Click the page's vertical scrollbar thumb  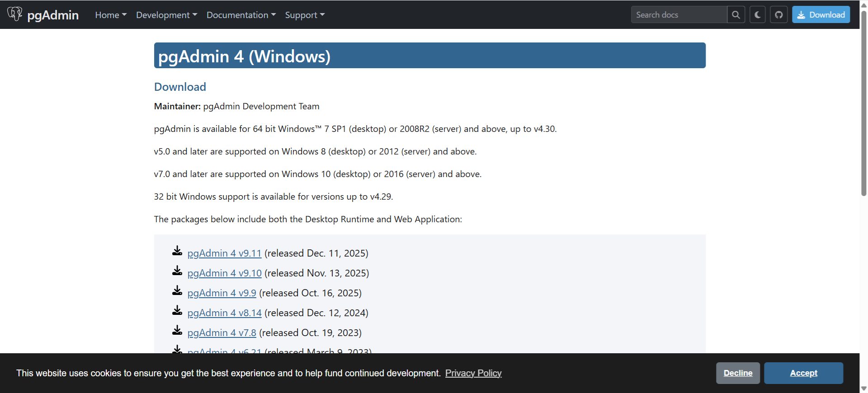click(863, 104)
